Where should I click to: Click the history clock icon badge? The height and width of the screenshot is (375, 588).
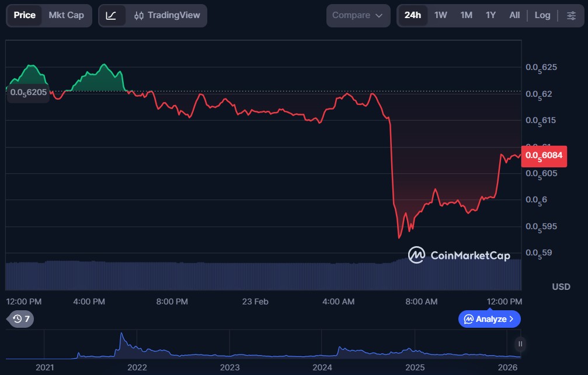click(21, 319)
